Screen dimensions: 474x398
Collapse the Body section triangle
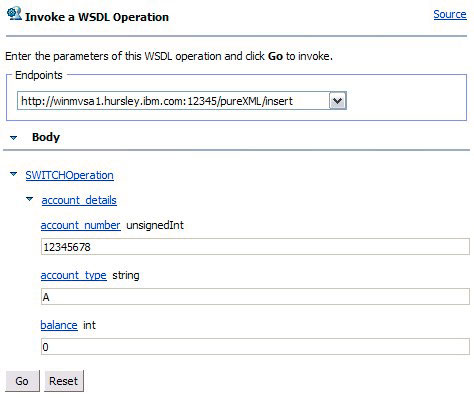[14, 138]
